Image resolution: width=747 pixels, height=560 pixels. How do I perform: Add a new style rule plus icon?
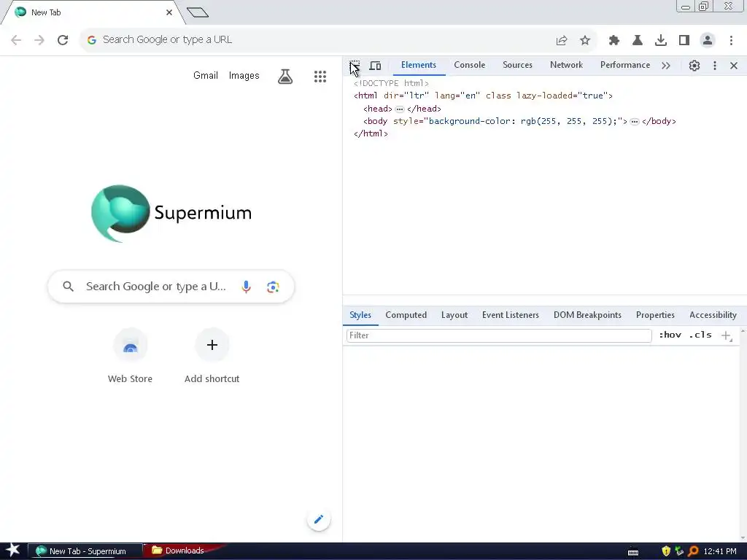point(726,335)
